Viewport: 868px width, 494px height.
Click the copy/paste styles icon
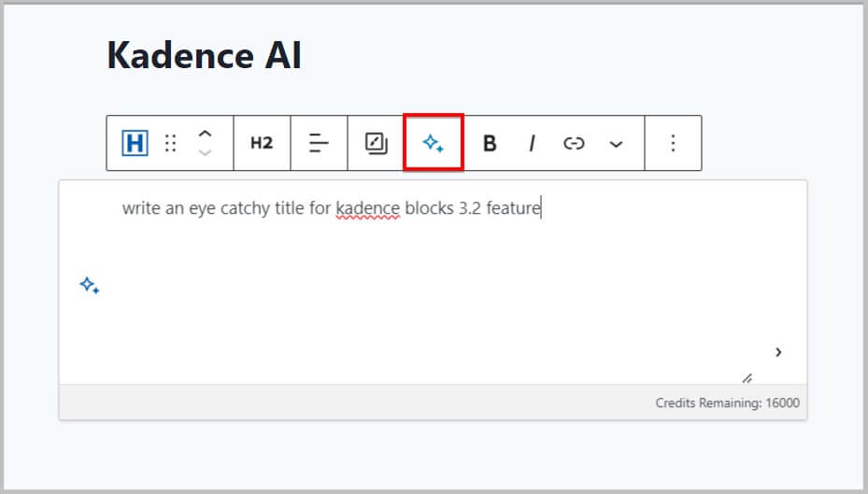click(376, 143)
